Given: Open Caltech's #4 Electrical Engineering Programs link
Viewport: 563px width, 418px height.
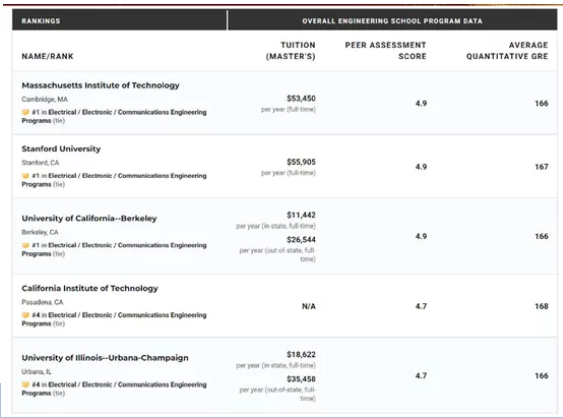Looking at the screenshot, I should [x=114, y=319].
